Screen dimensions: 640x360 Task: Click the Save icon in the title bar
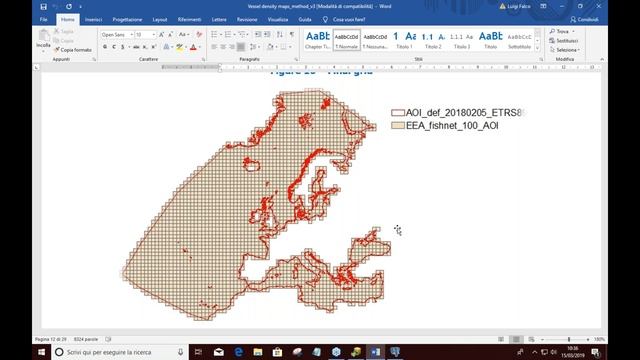43,7
